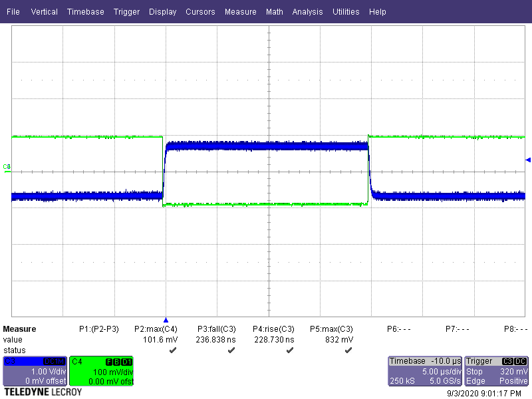This screenshot has height=399, width=532.
Task: Open the Help menu
Action: (377, 11)
